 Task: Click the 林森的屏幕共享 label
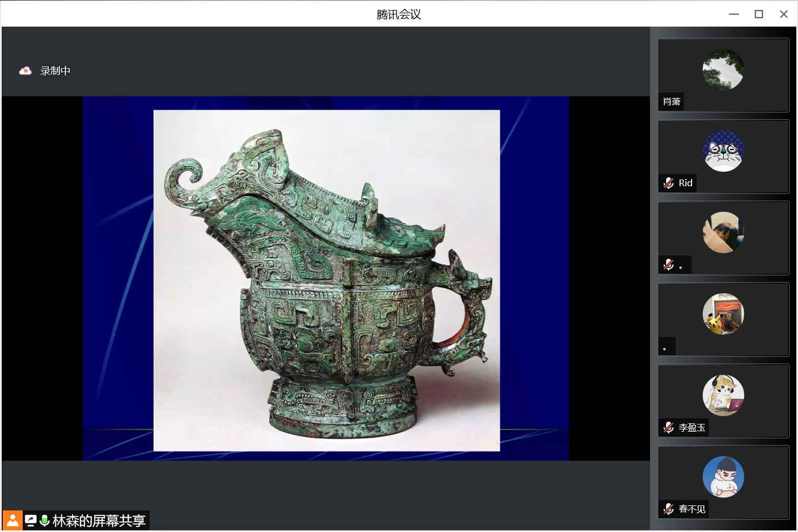[x=99, y=521]
